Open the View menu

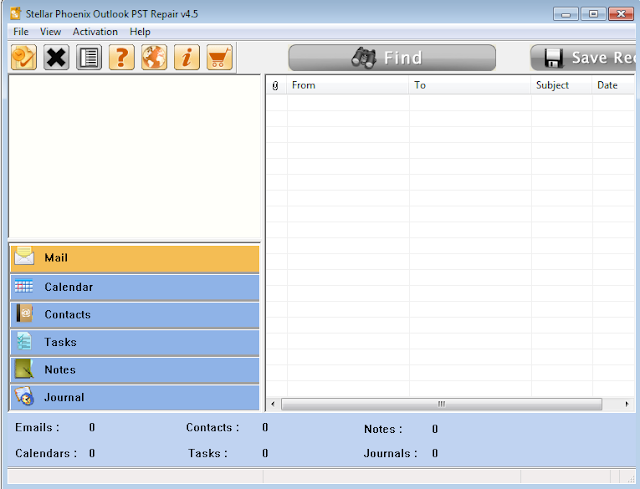[x=50, y=32]
